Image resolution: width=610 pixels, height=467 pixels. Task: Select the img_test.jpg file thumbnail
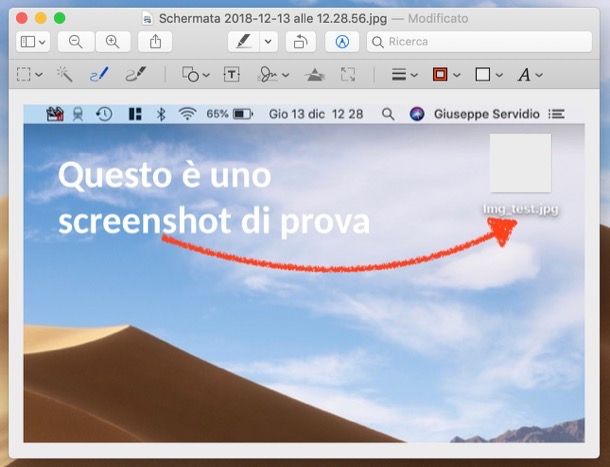point(521,163)
